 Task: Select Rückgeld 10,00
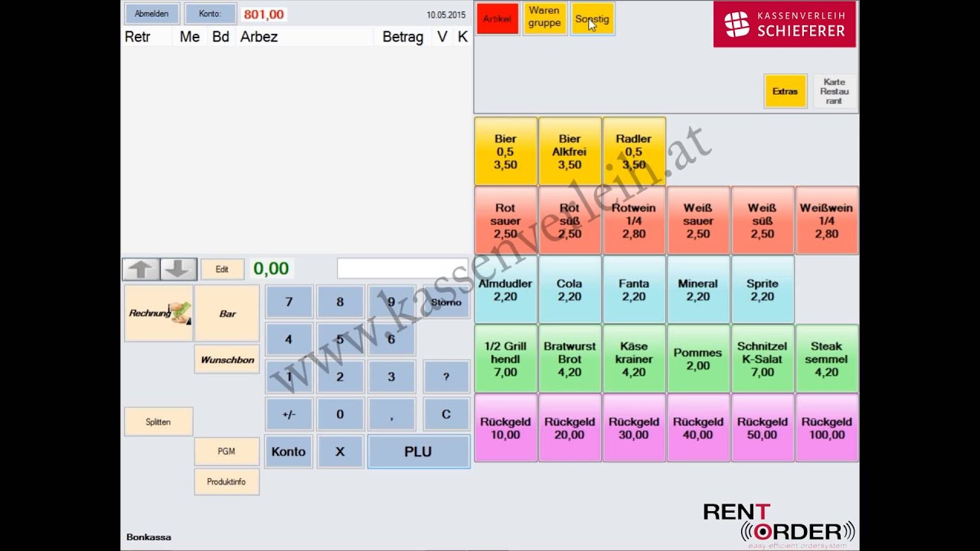tap(505, 428)
